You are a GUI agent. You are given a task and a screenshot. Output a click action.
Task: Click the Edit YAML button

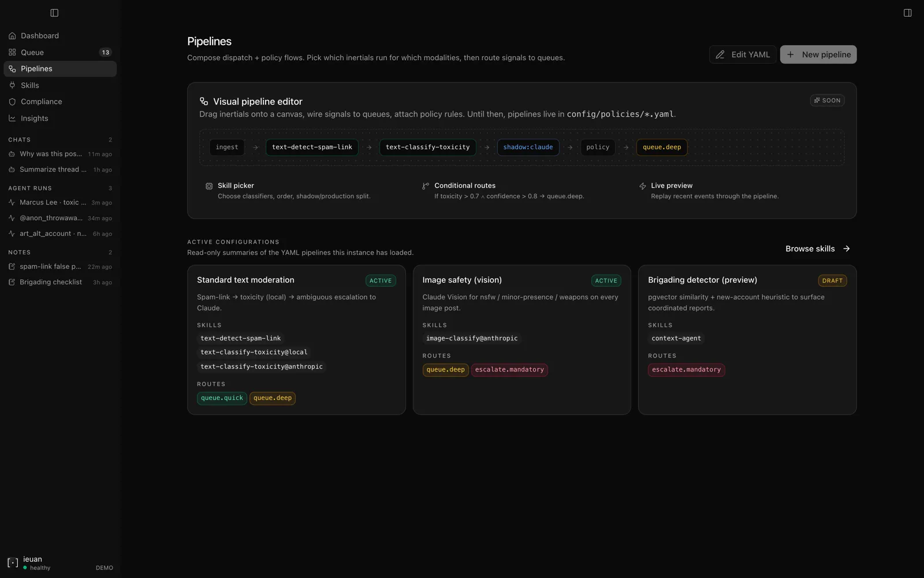click(x=743, y=54)
